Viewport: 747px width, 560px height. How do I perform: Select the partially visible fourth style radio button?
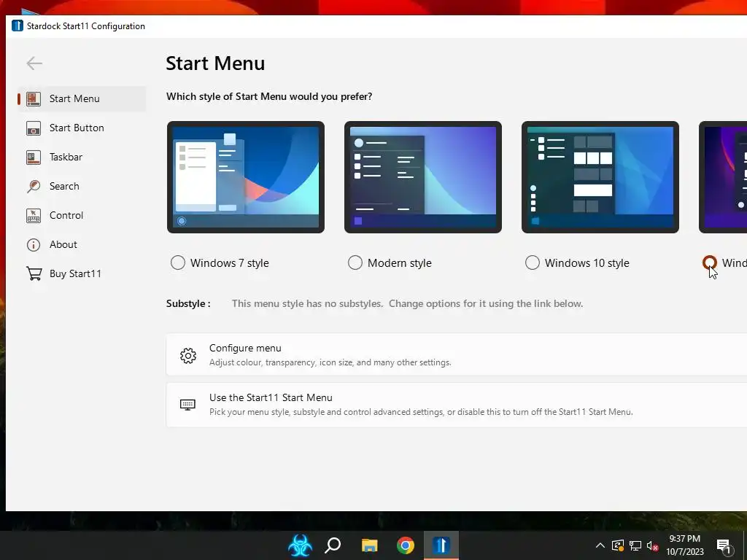(x=709, y=262)
